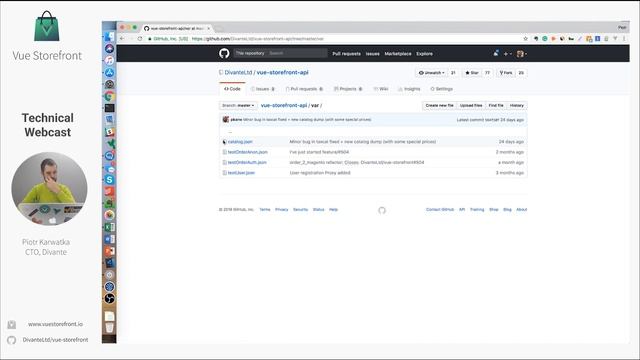The height and width of the screenshot is (360, 640).
Task: Switch to the Code tab
Action: [x=232, y=89]
